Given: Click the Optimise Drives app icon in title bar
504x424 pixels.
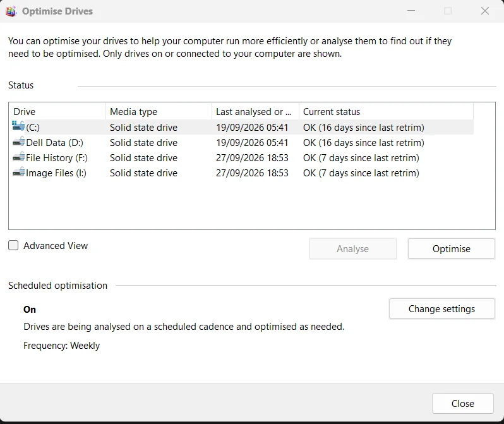Looking at the screenshot, I should click(x=11, y=11).
